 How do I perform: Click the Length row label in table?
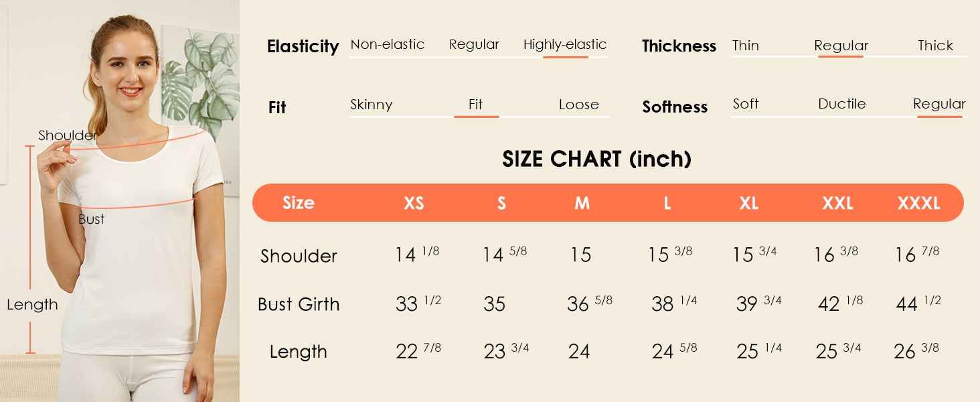tap(299, 352)
